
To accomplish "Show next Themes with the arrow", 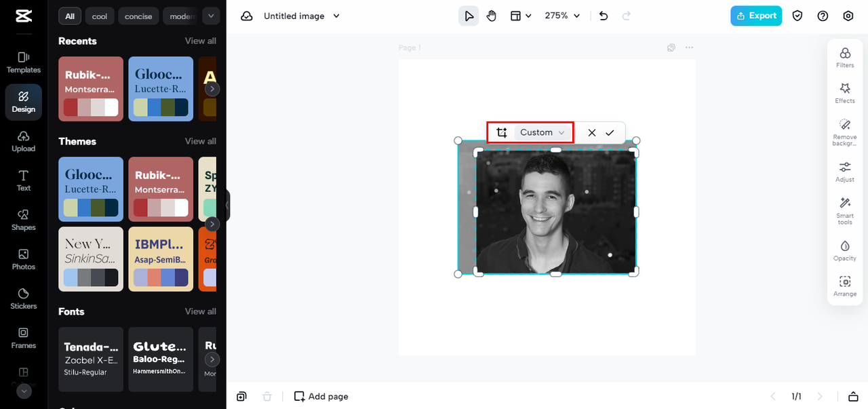I will (x=212, y=224).
